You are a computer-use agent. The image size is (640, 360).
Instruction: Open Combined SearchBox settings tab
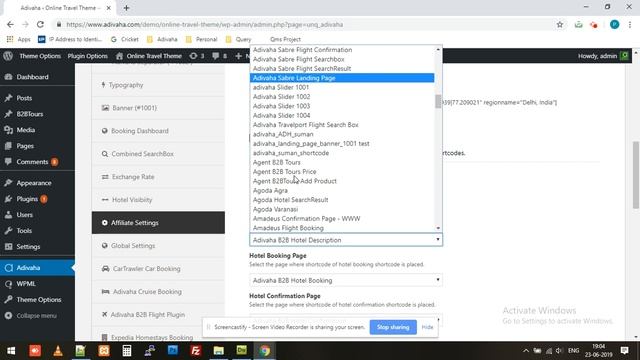coord(158,154)
